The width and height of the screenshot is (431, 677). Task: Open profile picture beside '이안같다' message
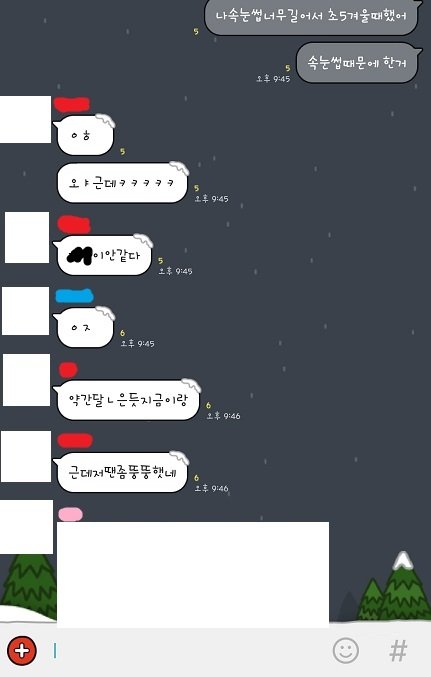click(x=27, y=237)
